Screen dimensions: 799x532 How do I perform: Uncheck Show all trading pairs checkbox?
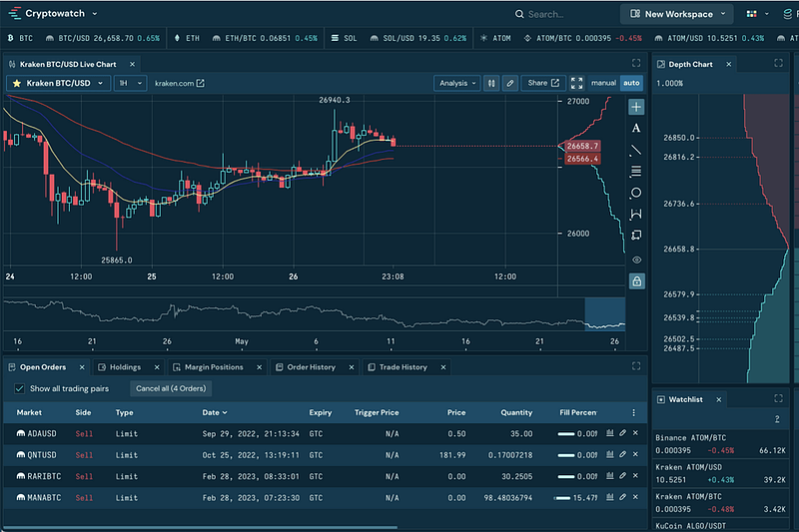(x=19, y=388)
